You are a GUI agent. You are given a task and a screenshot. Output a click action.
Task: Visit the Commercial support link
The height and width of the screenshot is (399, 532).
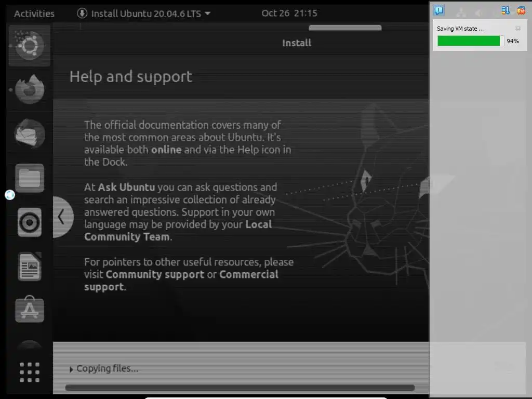tap(181, 280)
